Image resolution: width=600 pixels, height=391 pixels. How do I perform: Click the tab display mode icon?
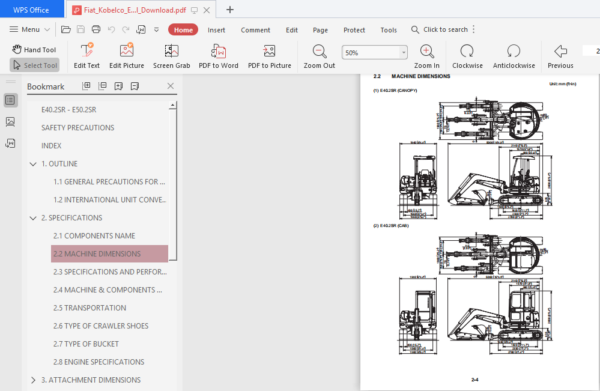click(194, 10)
